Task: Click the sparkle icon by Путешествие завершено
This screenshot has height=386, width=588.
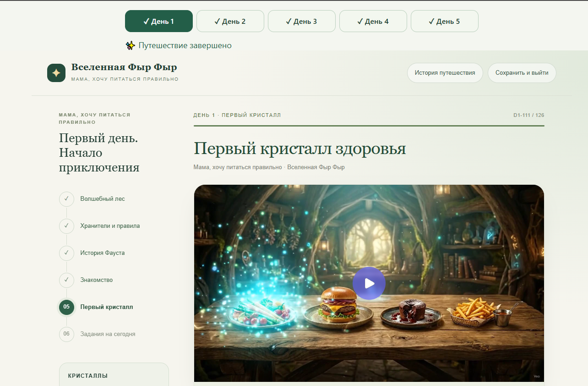Action: coord(131,45)
